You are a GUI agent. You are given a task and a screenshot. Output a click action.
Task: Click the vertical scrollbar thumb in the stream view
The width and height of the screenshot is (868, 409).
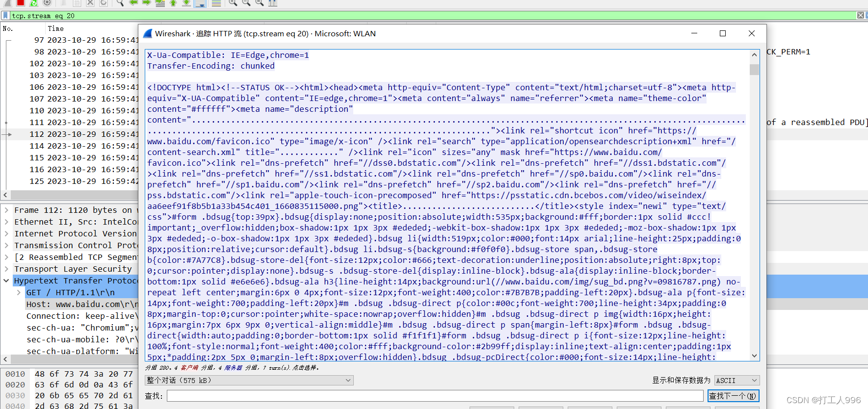[x=755, y=69]
